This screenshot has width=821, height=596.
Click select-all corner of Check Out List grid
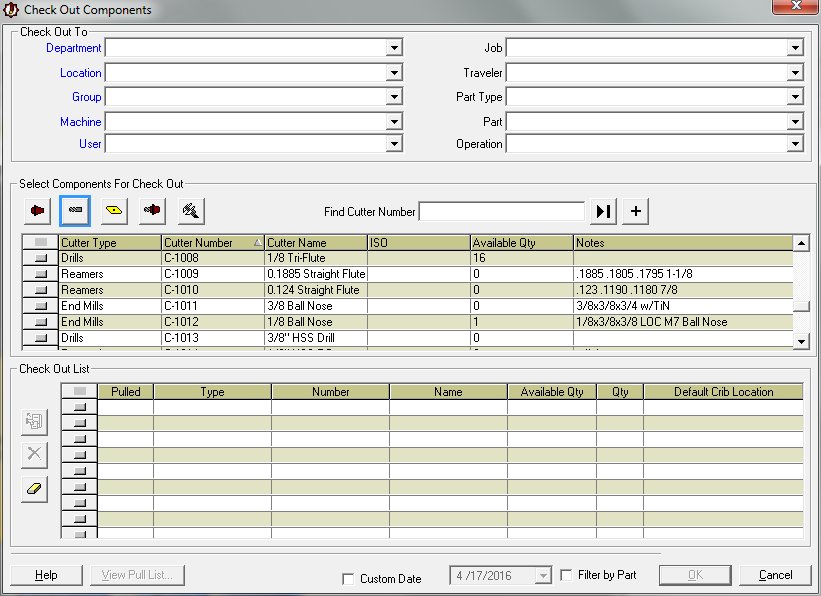point(80,391)
